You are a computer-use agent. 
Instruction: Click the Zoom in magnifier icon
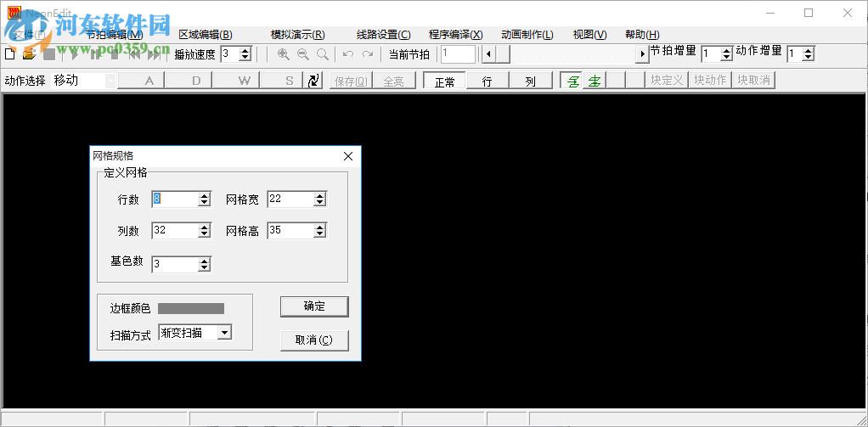point(284,54)
